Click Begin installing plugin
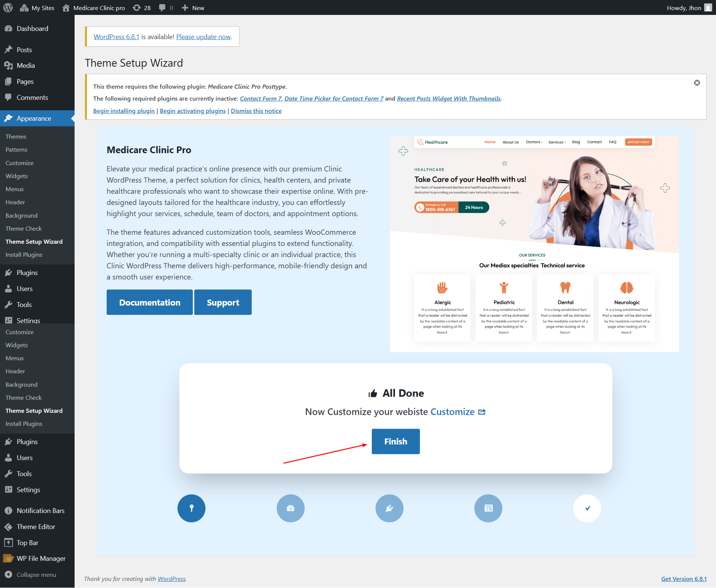716x588 pixels. 124,111
